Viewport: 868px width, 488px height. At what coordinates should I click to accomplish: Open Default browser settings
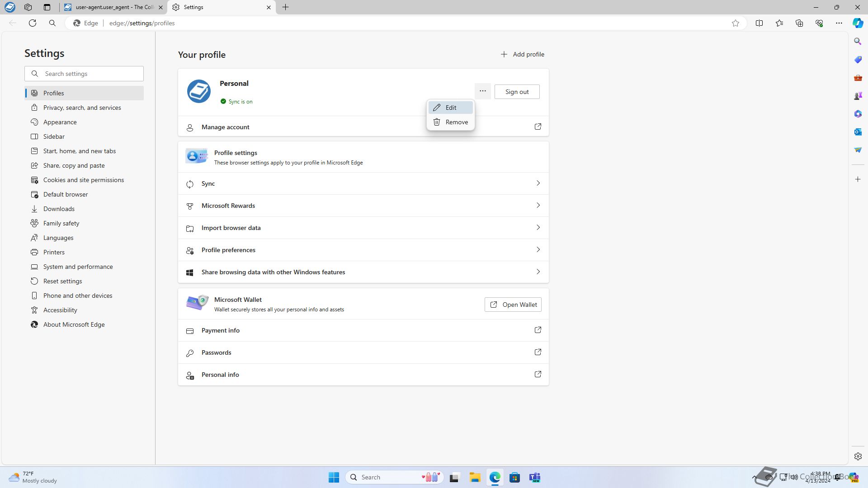(x=84, y=194)
